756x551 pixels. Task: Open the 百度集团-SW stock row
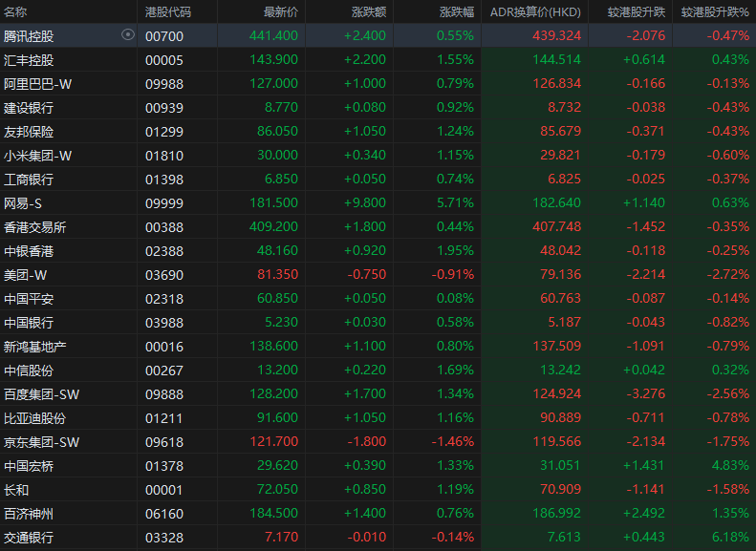pos(378,394)
